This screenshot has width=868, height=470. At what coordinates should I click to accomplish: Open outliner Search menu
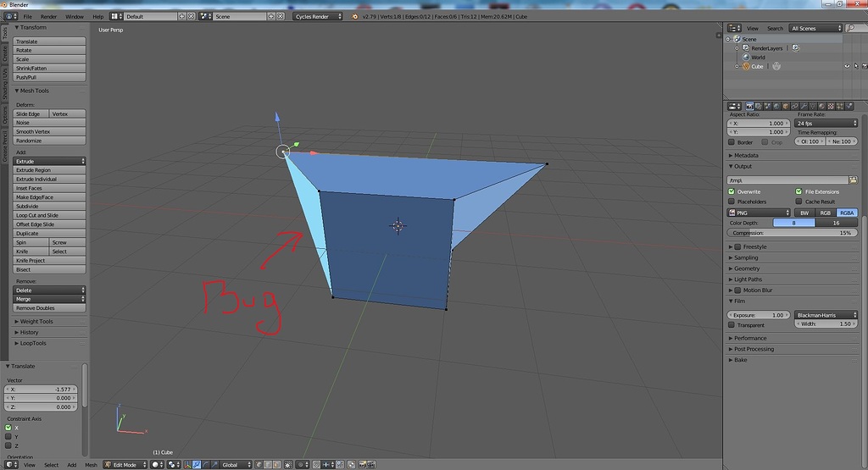point(775,28)
